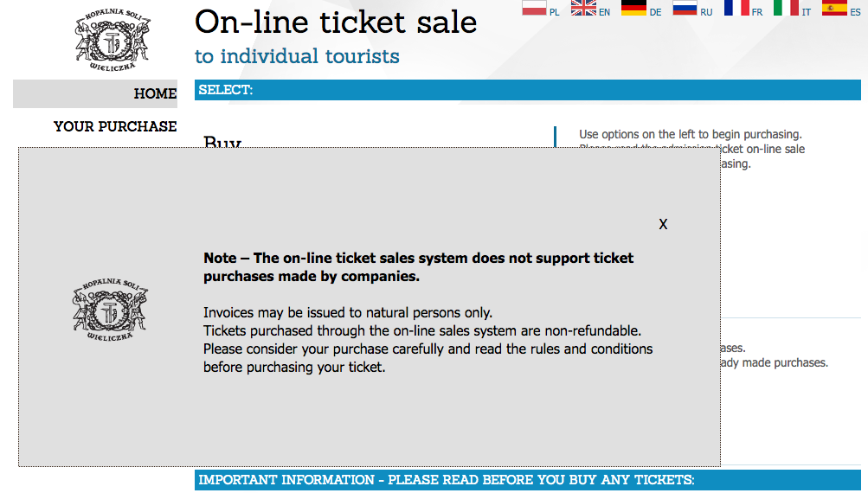Open the HOME menu item
The image size is (868, 493).
coord(95,93)
